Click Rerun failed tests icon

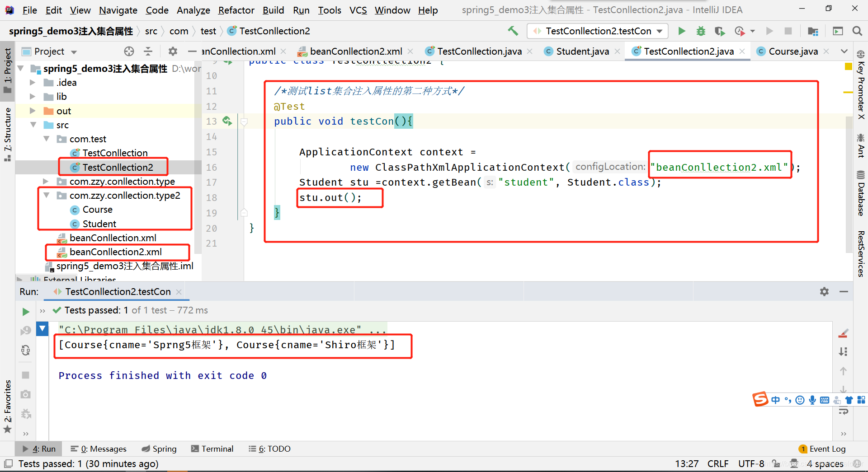(x=26, y=331)
